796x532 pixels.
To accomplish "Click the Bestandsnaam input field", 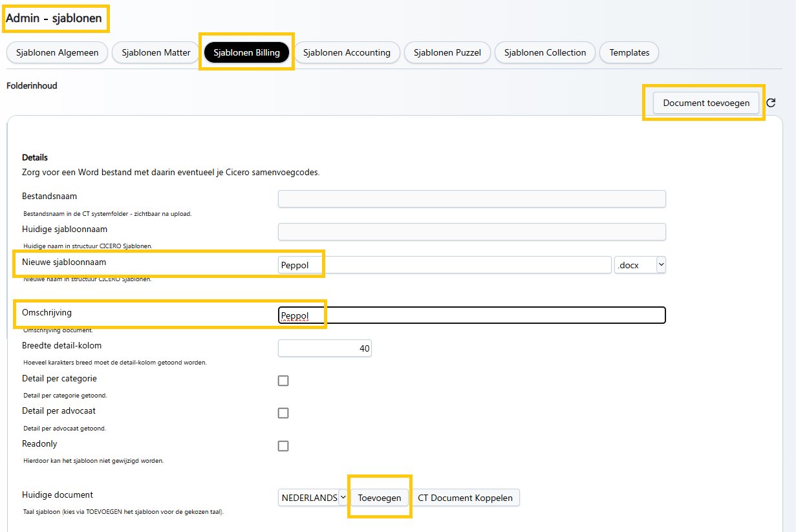I will (471, 199).
